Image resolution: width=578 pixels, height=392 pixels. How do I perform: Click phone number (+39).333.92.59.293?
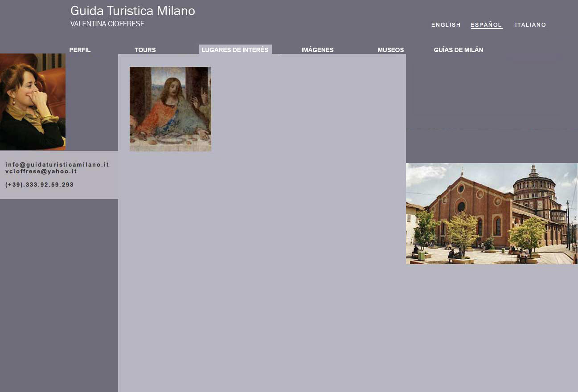pyautogui.click(x=39, y=184)
